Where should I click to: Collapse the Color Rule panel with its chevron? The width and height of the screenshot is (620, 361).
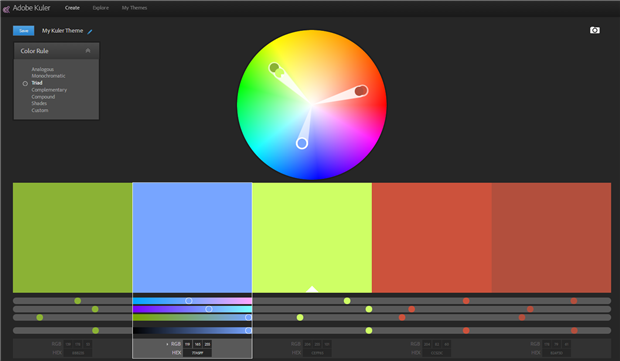point(88,51)
